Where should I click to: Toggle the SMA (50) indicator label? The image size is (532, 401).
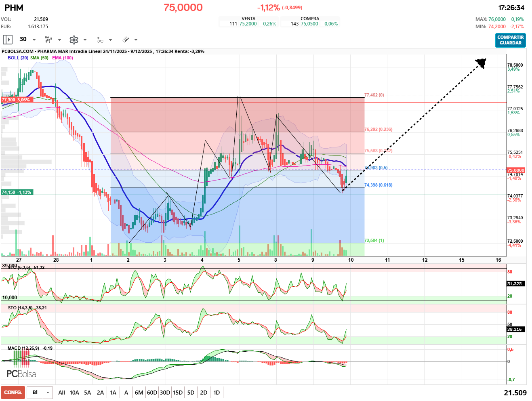39,58
